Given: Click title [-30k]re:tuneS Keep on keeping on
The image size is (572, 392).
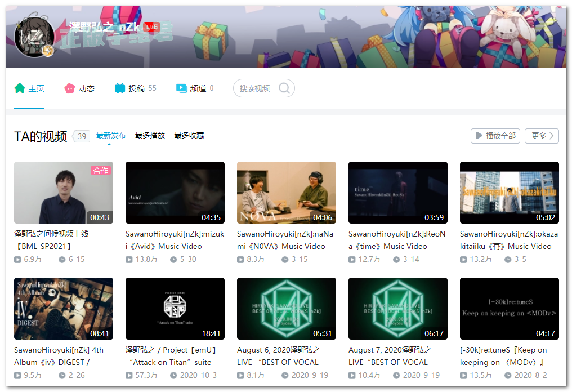Looking at the screenshot, I should tap(503, 356).
